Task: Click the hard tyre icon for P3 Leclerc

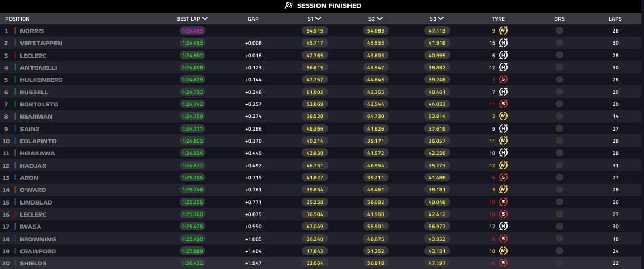Action: [x=503, y=55]
